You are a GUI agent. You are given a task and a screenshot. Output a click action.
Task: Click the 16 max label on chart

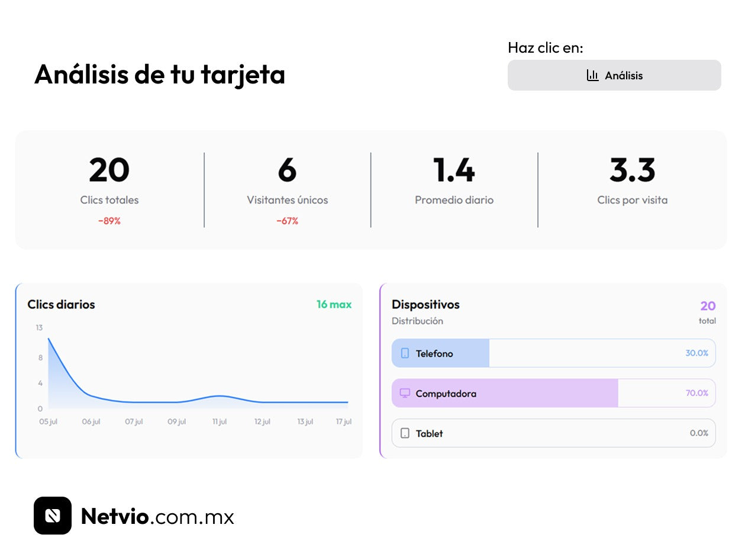pyautogui.click(x=334, y=304)
